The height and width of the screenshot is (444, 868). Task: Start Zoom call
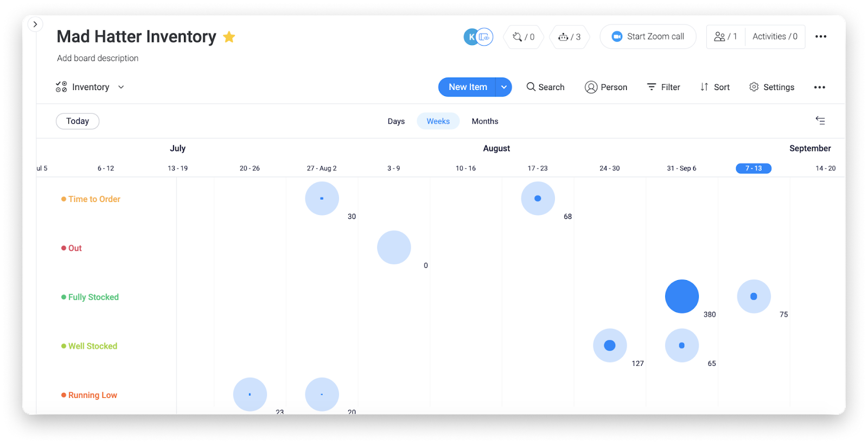648,36
